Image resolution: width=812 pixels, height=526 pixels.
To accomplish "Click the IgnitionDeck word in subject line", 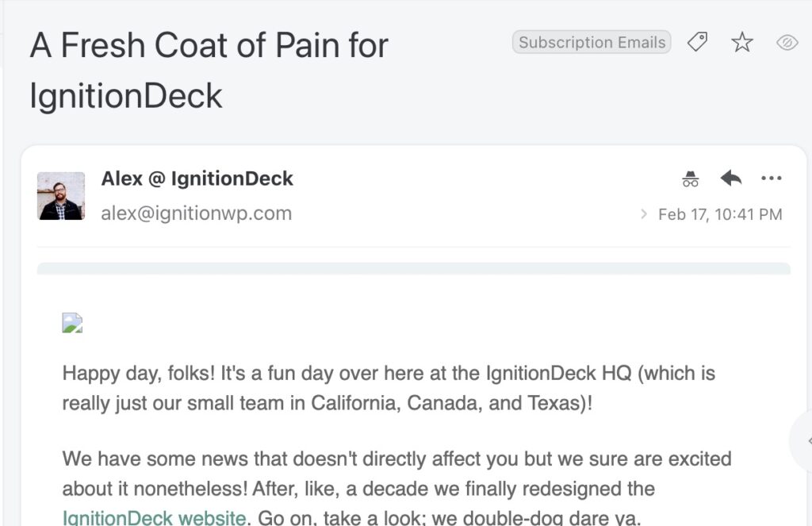I will (x=126, y=96).
